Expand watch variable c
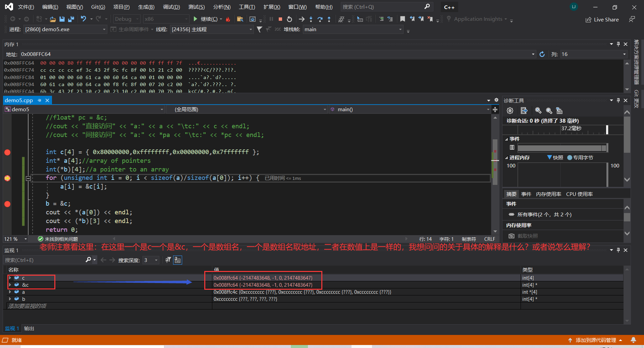Screen dimensions: 644x348 (x=10, y=278)
